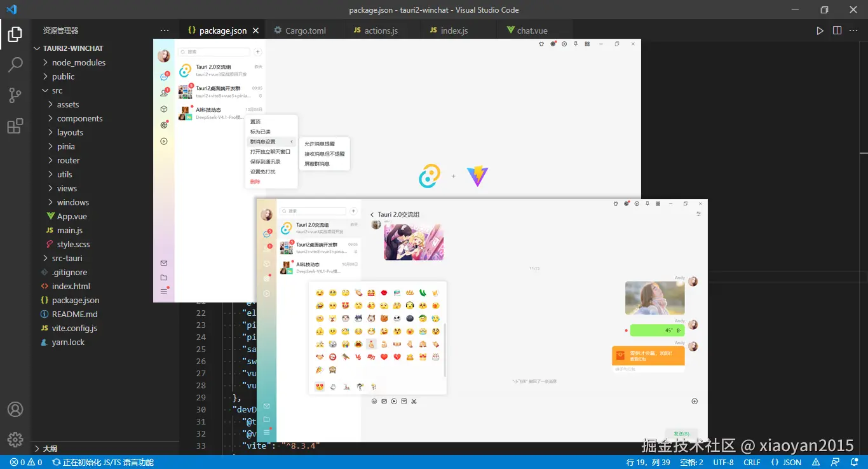
Task: Open the VS Code Search view
Action: (15, 64)
